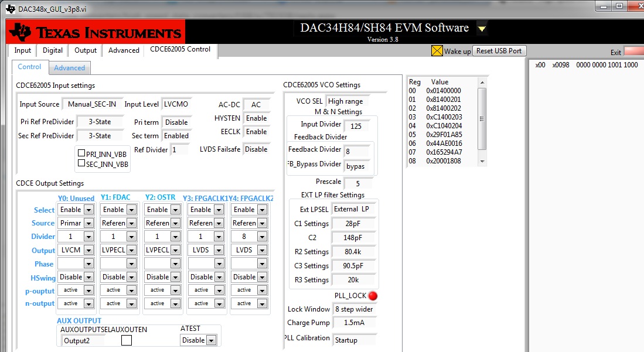Open the Advanced sub-tab under CDCE62005
This screenshot has height=352, width=644.
(69, 68)
